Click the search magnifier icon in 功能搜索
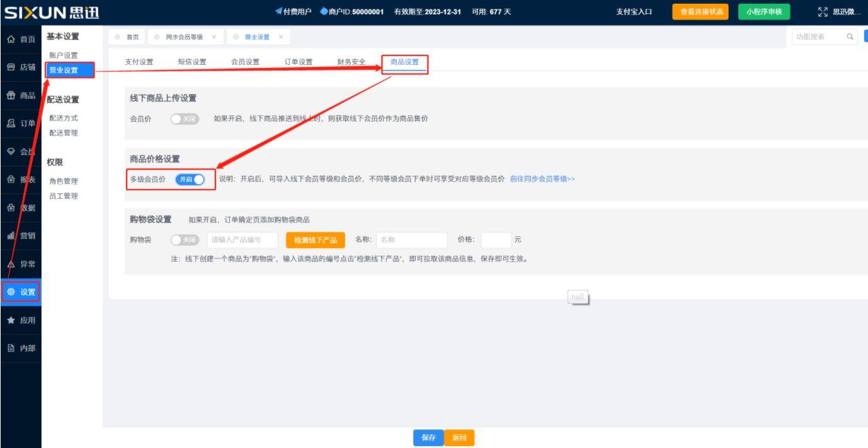 [x=850, y=37]
